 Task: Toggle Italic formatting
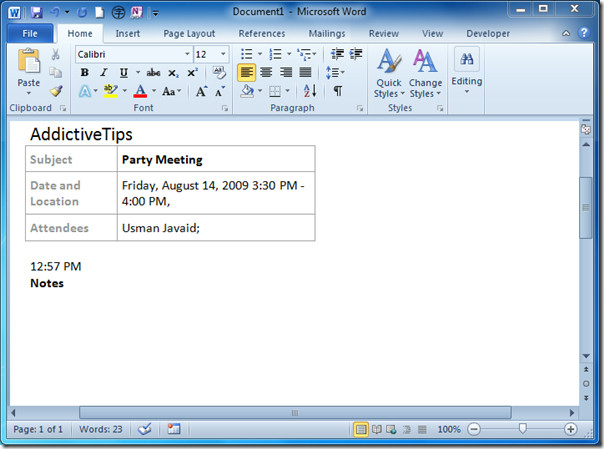point(104,72)
